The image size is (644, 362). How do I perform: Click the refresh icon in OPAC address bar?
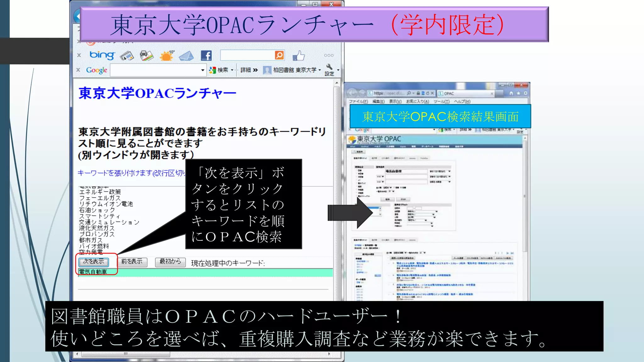(428, 93)
